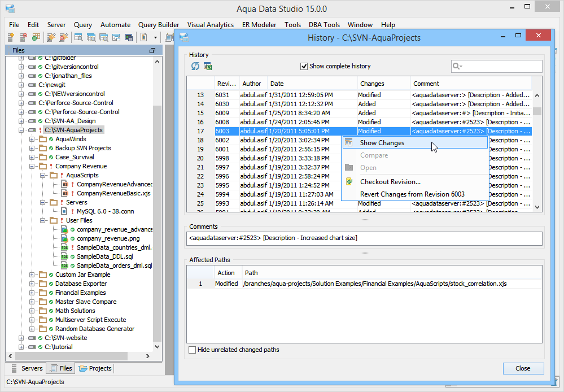This screenshot has height=392, width=564.
Task: Click the AquaScript icon of CompanyRevenueBasic.xjs
Action: pos(64,193)
